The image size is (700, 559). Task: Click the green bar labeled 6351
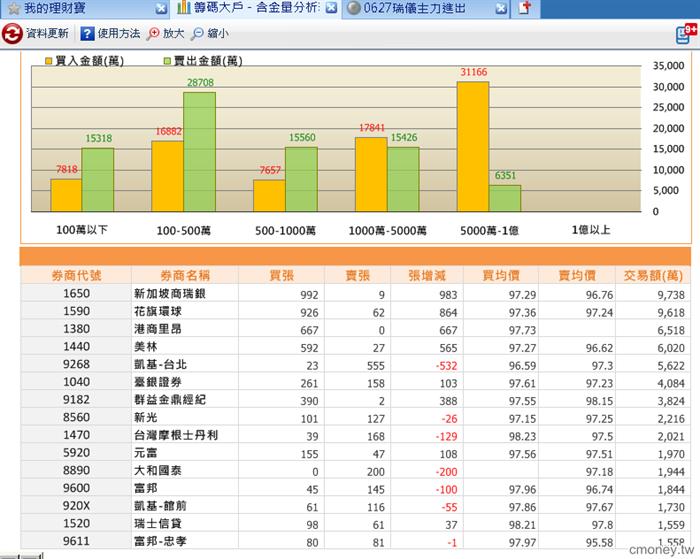(x=505, y=198)
